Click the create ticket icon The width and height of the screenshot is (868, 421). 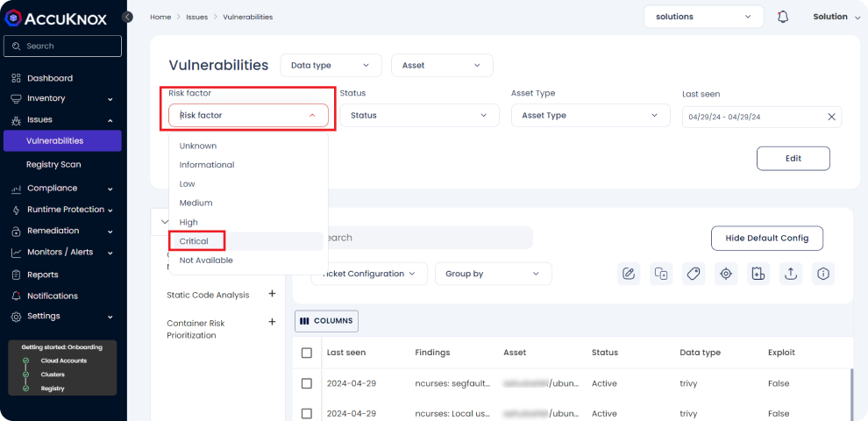coord(758,274)
